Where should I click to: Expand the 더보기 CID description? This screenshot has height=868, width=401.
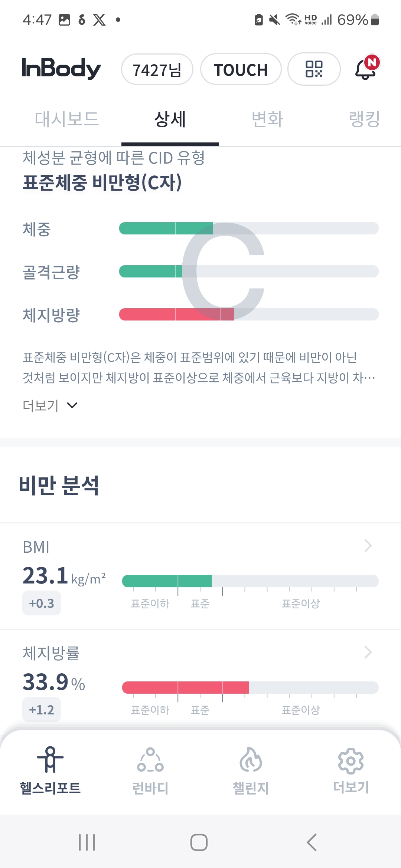pos(50,405)
